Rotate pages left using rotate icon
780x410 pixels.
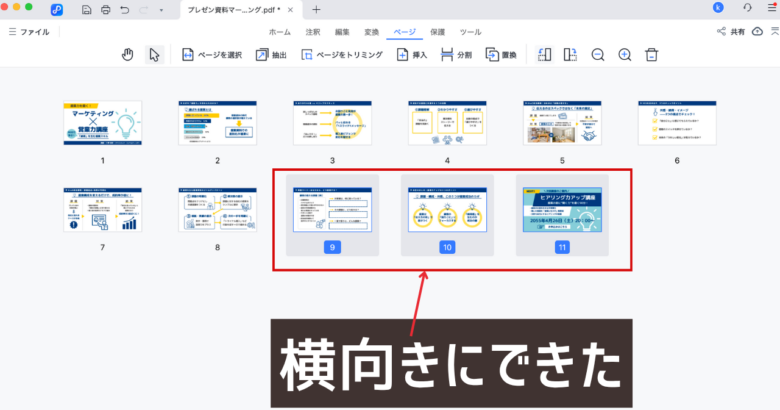pyautogui.click(x=544, y=55)
